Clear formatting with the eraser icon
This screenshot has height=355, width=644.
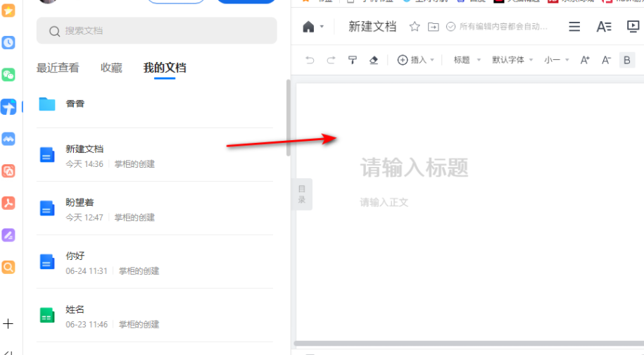[373, 60]
